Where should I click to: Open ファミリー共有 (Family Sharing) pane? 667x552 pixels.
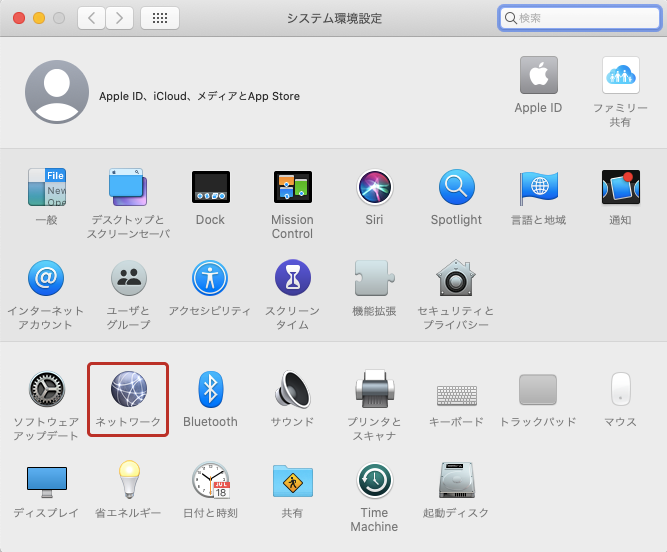pos(621,75)
